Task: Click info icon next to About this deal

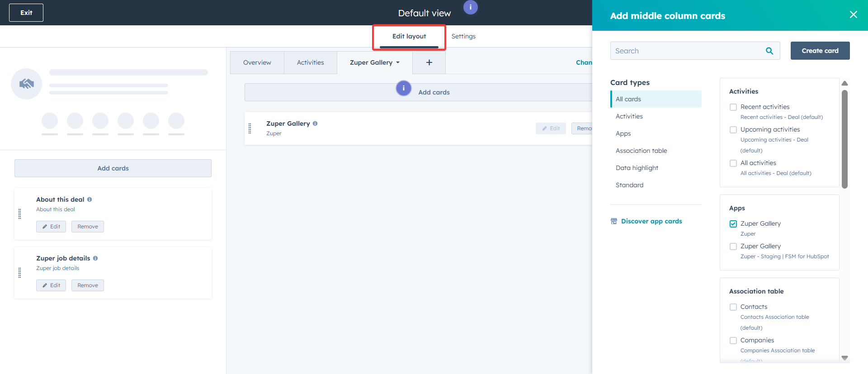Action: point(90,199)
